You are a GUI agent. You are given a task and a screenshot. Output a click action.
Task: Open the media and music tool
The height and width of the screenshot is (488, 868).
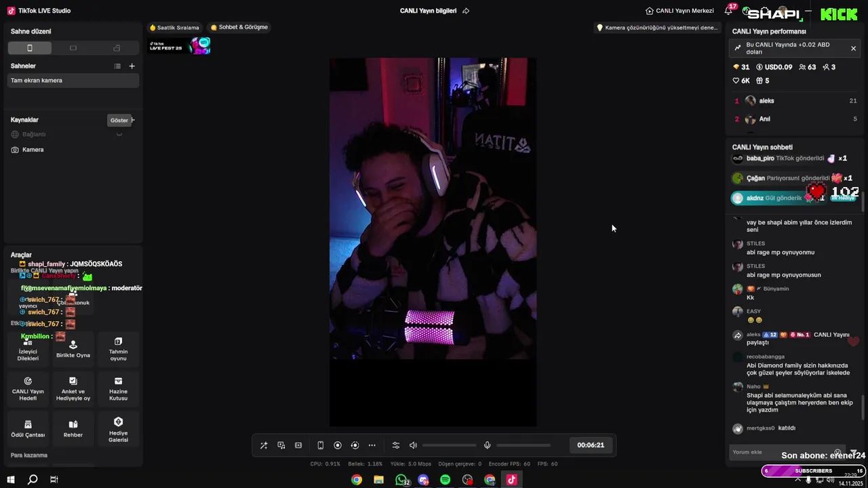(281, 445)
